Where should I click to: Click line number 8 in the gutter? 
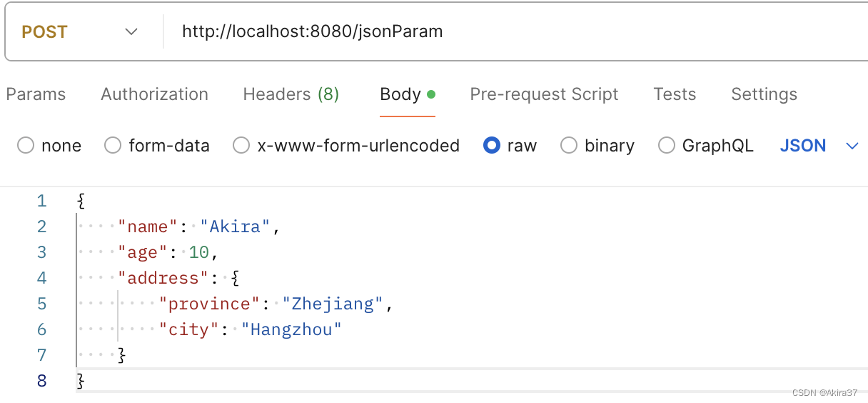[41, 381]
